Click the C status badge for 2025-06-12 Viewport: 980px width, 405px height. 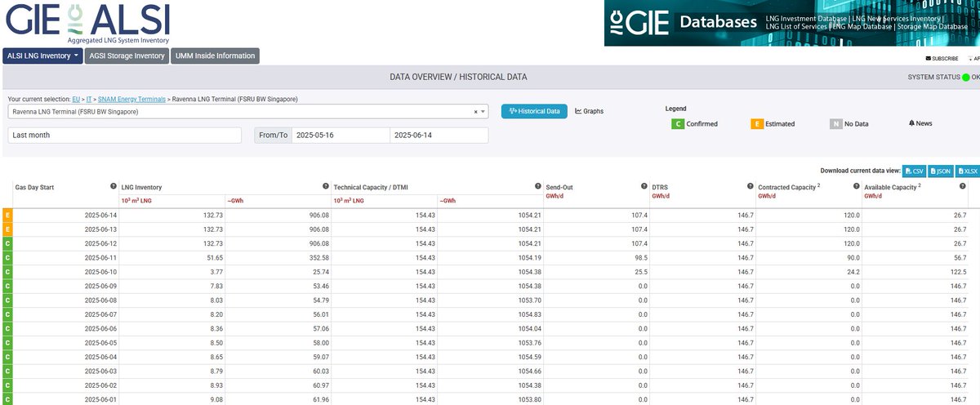click(x=7, y=243)
